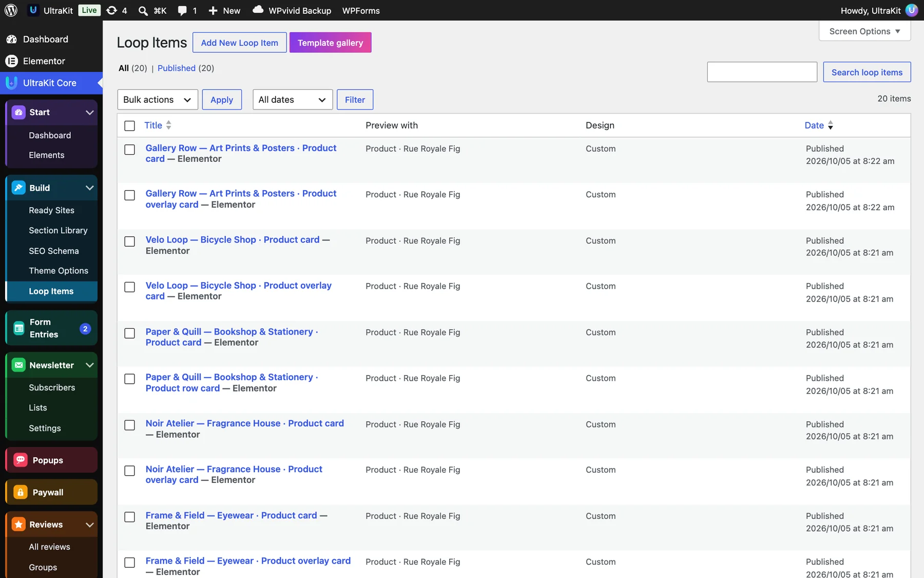The image size is (924, 578).
Task: Click the Paywall lock icon
Action: (x=21, y=492)
